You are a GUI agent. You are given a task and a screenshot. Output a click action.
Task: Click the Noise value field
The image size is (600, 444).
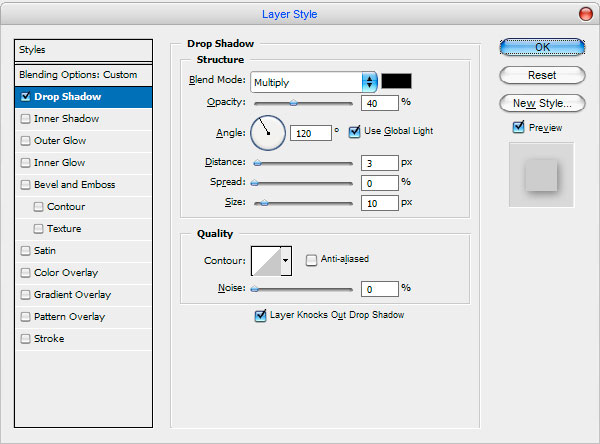(380, 289)
